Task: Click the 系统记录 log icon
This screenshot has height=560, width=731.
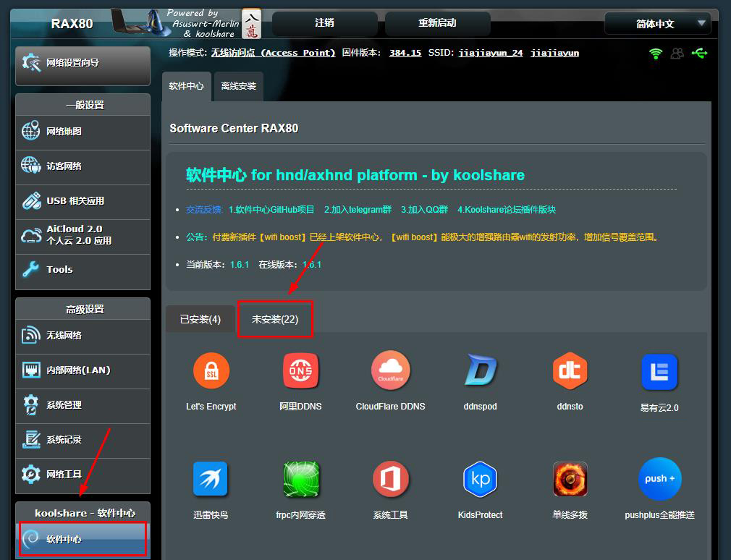Action: click(31, 439)
